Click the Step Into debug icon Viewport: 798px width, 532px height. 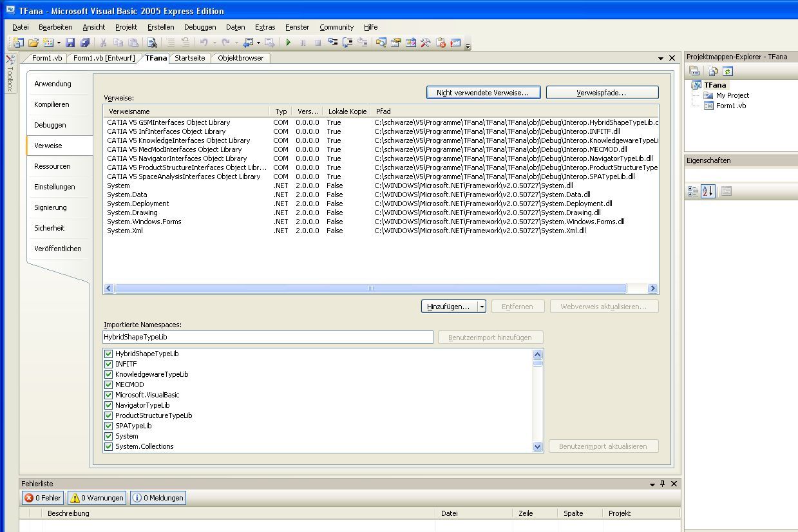click(332, 43)
